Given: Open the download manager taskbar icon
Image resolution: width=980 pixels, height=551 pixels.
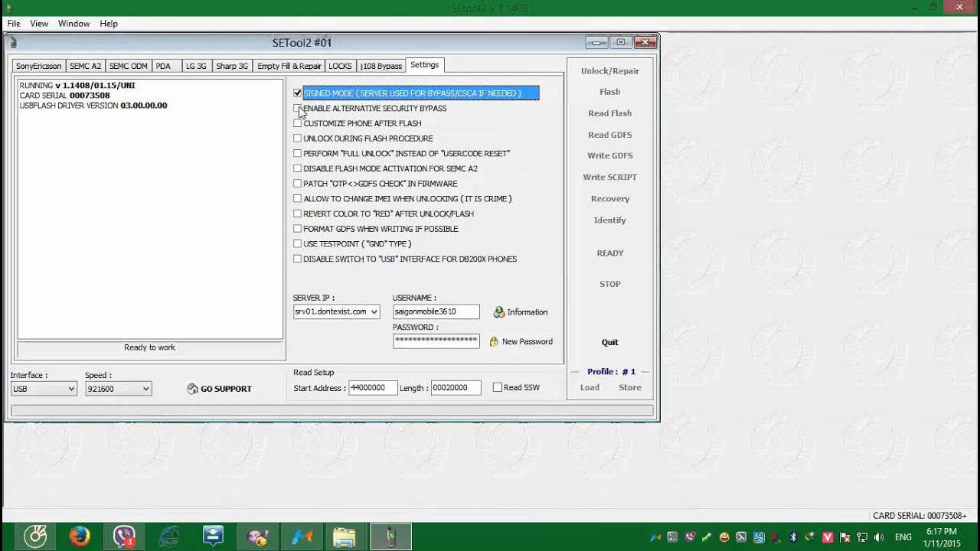Looking at the screenshot, I should (x=213, y=536).
